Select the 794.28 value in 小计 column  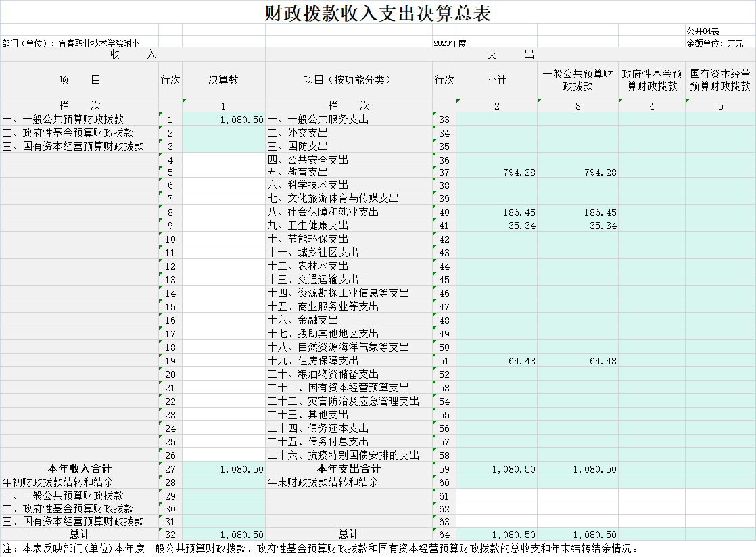pyautogui.click(x=519, y=172)
